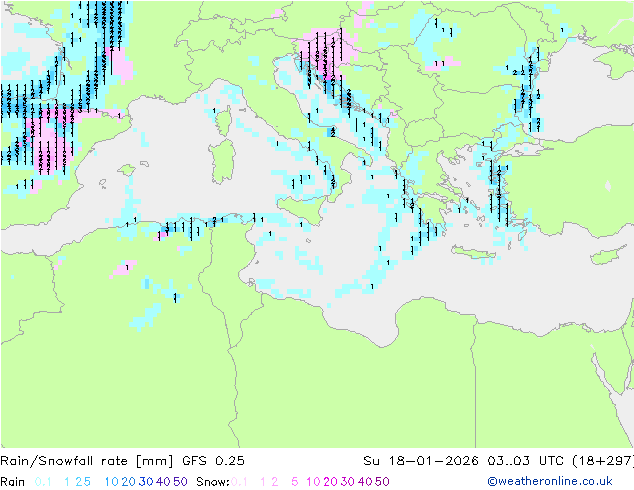Select the rain legend value 30
The width and height of the screenshot is (634, 490).
tap(146, 482)
